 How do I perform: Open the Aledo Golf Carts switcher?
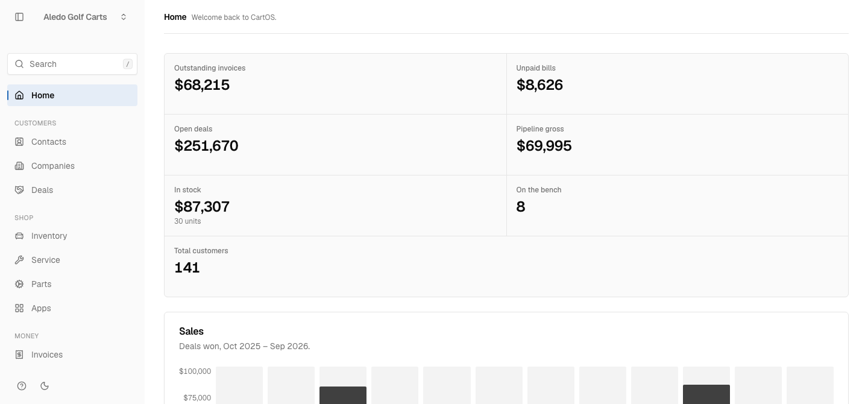coord(84,17)
